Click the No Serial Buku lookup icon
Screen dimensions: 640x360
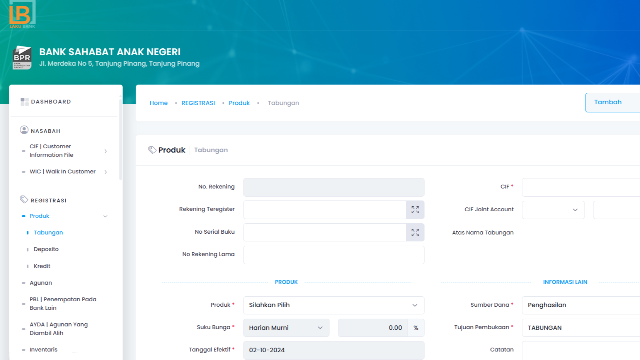(415, 232)
